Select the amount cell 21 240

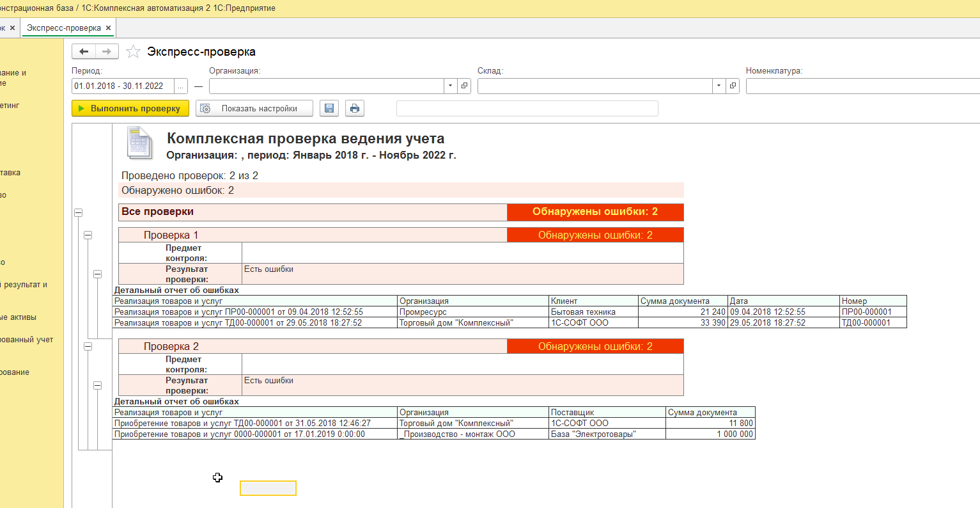683,312
